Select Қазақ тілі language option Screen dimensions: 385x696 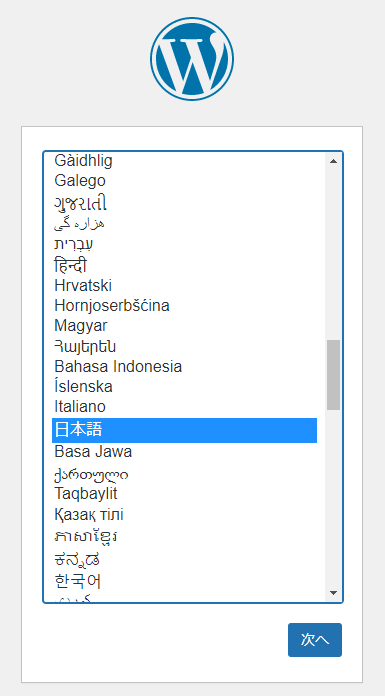tap(184, 515)
